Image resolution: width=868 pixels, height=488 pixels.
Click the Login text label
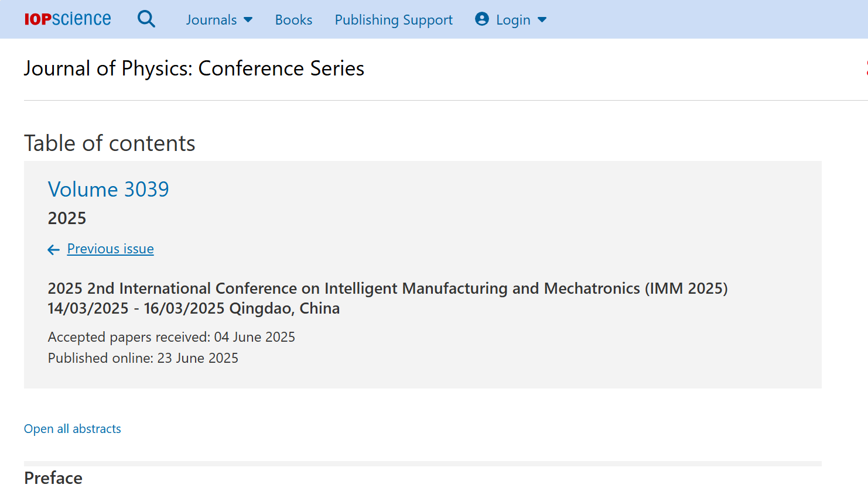pos(513,20)
